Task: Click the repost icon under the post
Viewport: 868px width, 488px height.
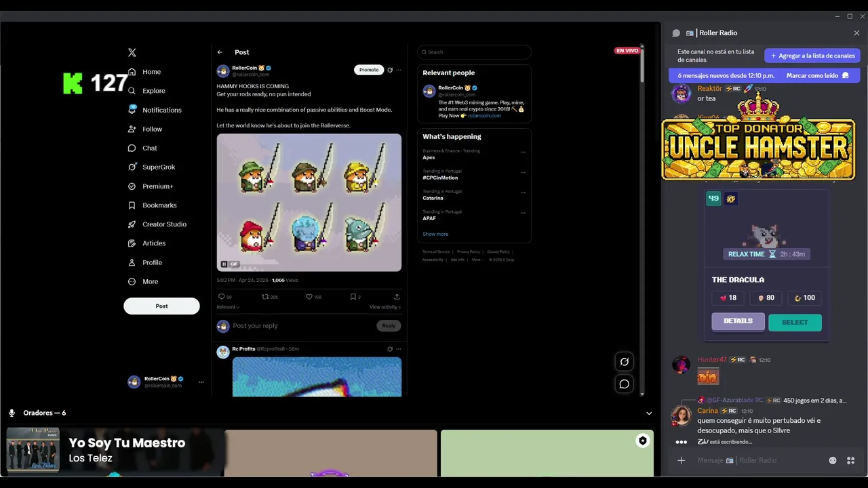Action: (265, 297)
